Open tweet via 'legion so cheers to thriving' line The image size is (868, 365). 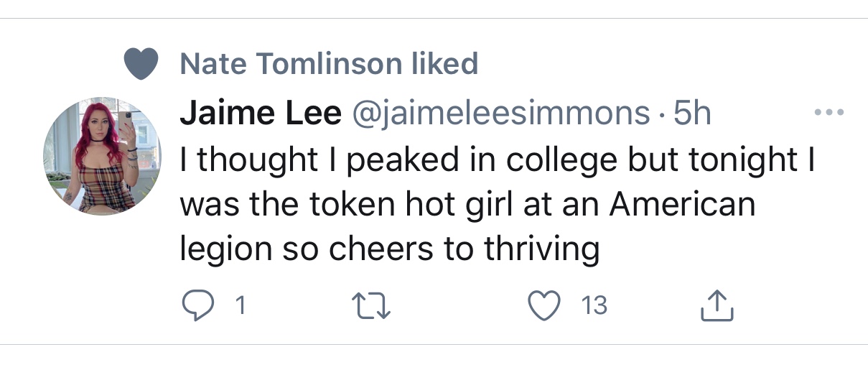pyautogui.click(x=388, y=249)
